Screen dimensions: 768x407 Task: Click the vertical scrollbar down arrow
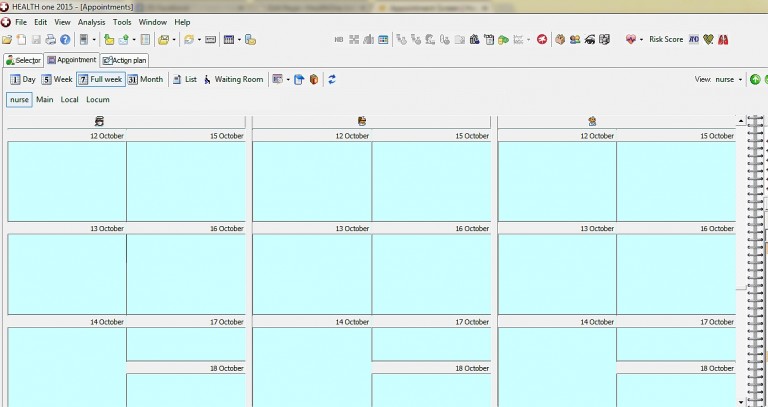[x=741, y=401]
